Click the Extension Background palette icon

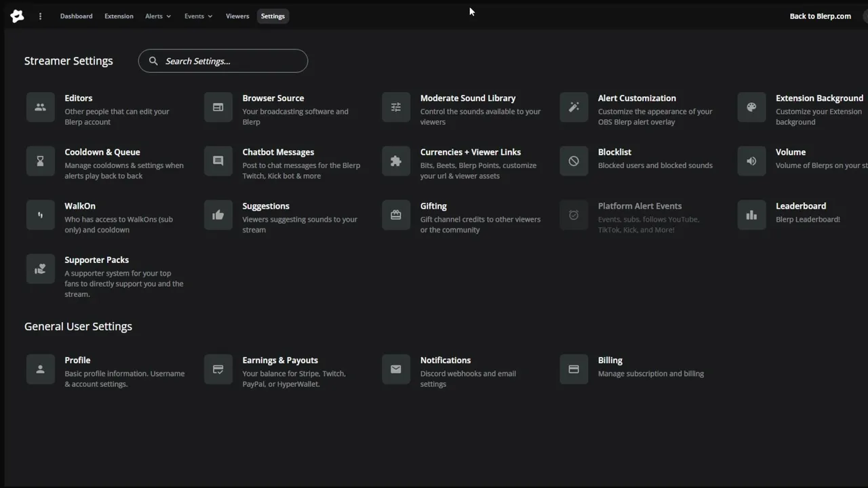tap(751, 107)
